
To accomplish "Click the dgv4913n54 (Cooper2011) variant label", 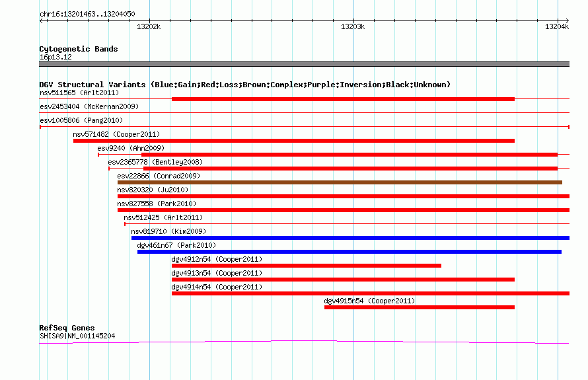I will [217, 273].
